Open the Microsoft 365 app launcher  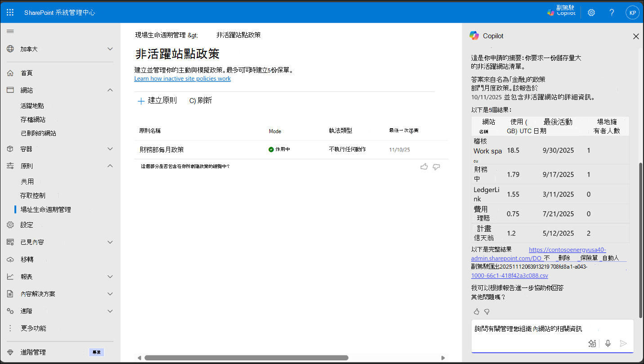pos(10,12)
